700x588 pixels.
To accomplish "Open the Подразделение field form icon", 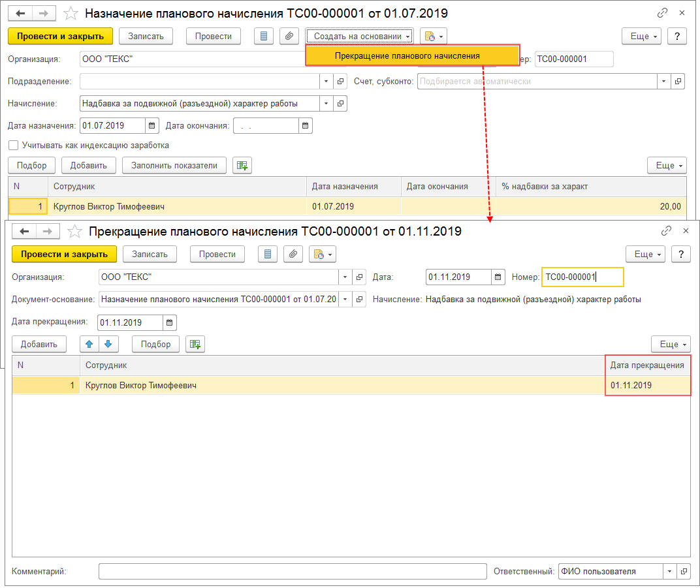I will tap(341, 81).
